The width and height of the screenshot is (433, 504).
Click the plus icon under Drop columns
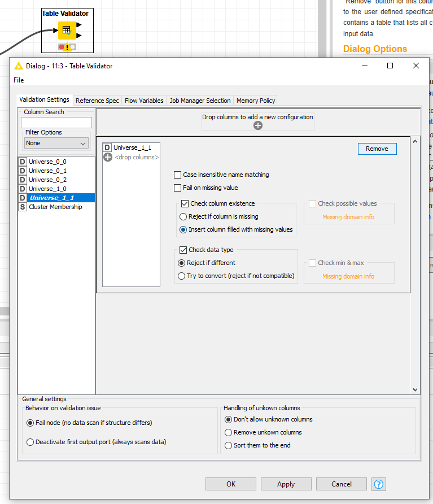tap(258, 125)
